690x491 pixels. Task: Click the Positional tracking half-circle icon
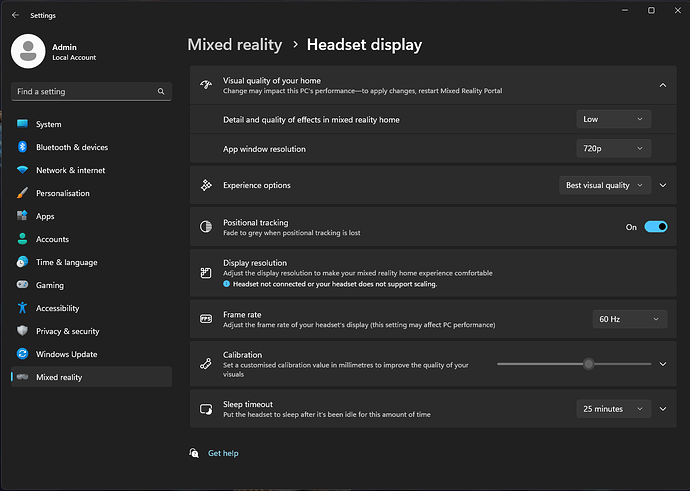point(206,227)
